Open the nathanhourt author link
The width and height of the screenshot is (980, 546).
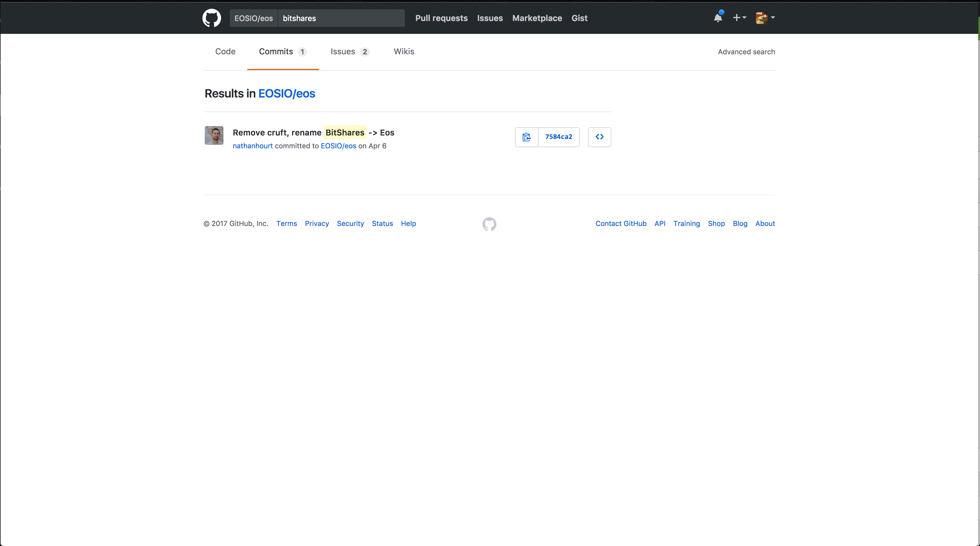point(253,146)
